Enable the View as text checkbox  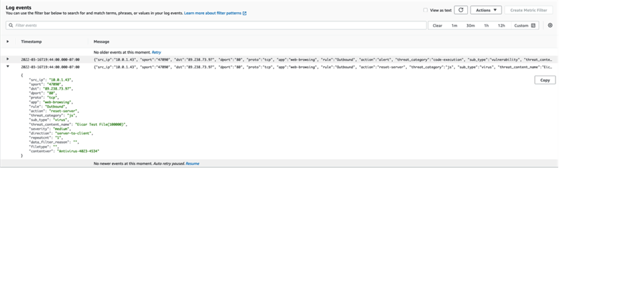pyautogui.click(x=426, y=10)
